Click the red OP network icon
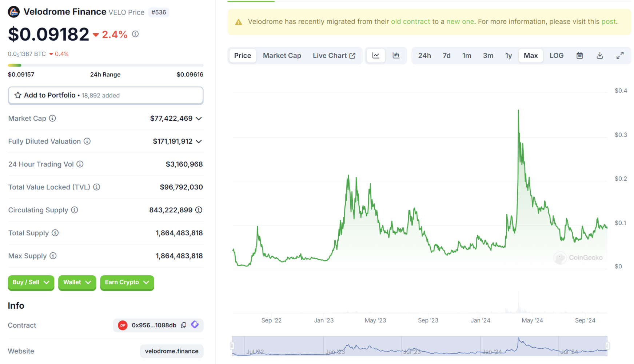Image resolution: width=634 pixels, height=364 pixels. [123, 325]
